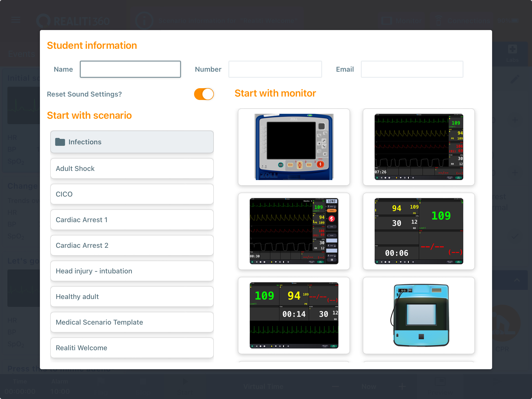Select the 120J defibrillator monitor thumbnail
This screenshot has width=532, height=399.
click(294, 231)
